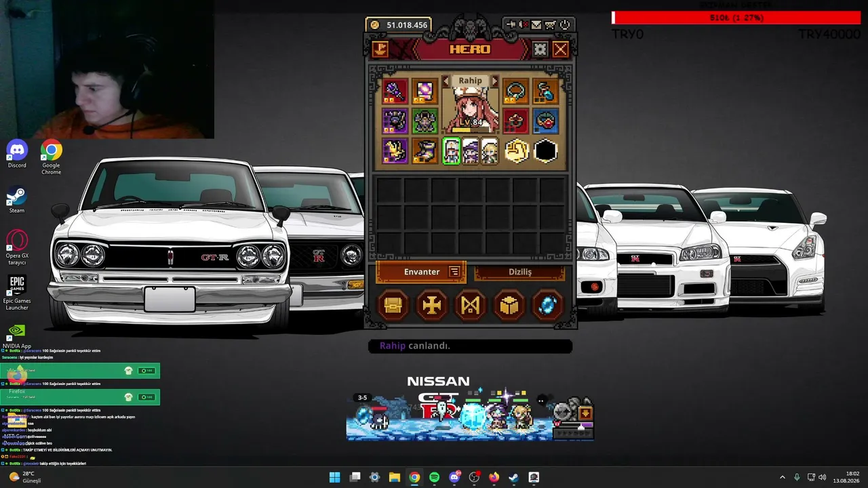The height and width of the screenshot is (488, 868).
Task: Switch to the next hero with the right arrow
Action: point(494,81)
